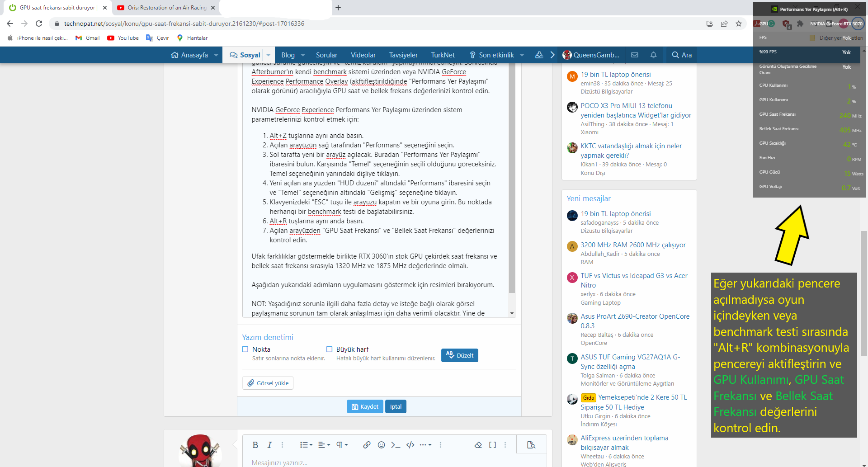Enable the Büyük harf checkbox

click(x=330, y=349)
